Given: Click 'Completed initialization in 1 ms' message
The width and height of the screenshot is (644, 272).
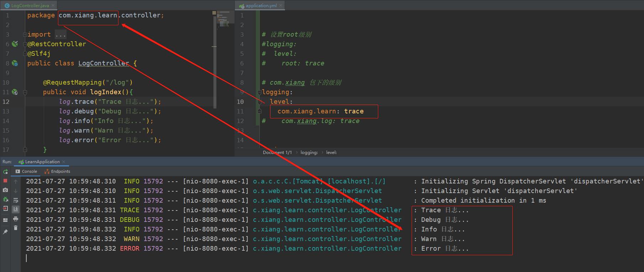Looking at the screenshot, I should point(484,201).
